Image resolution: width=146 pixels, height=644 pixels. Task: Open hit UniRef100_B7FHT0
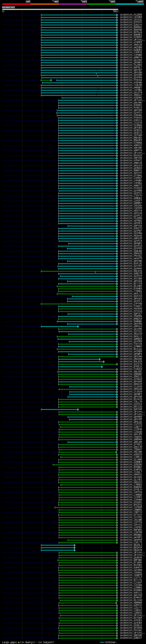[131, 22]
